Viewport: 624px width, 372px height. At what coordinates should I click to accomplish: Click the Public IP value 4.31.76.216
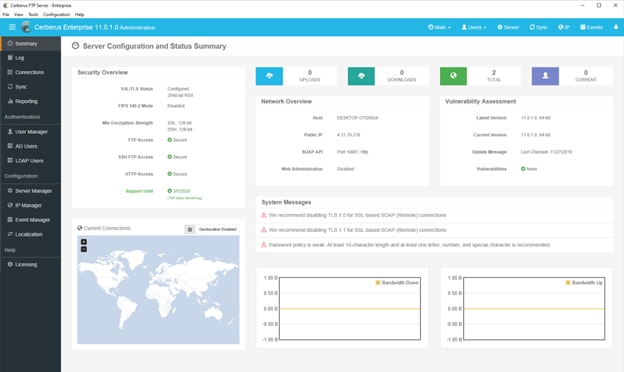pyautogui.click(x=348, y=135)
